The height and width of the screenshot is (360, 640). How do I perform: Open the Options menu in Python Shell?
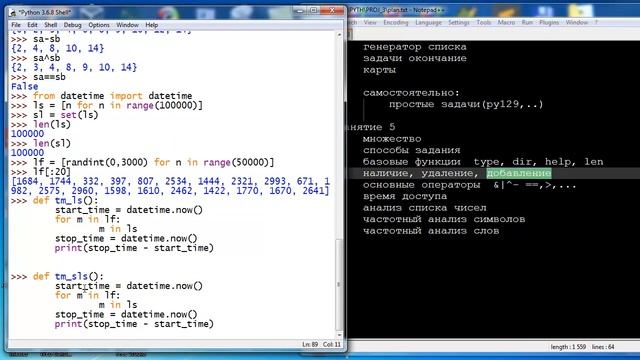tap(99, 25)
